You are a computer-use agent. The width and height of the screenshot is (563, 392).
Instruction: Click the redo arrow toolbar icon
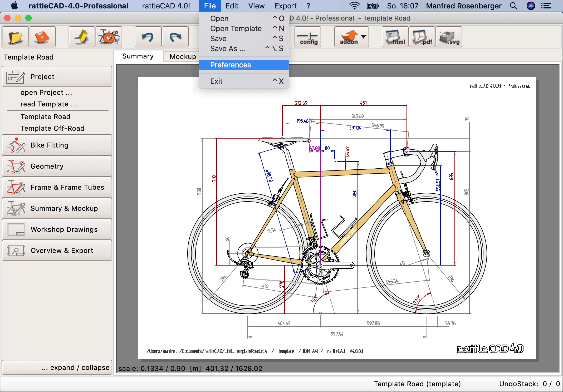(x=175, y=37)
